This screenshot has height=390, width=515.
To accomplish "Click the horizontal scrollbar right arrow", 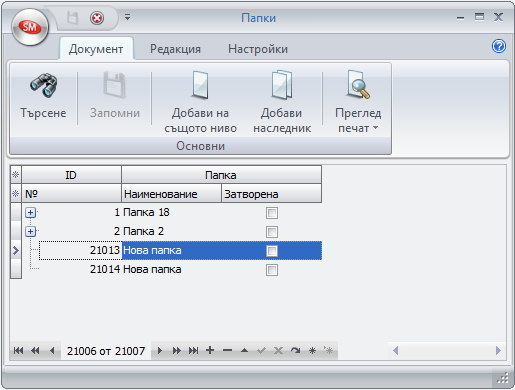I will (x=498, y=351).
